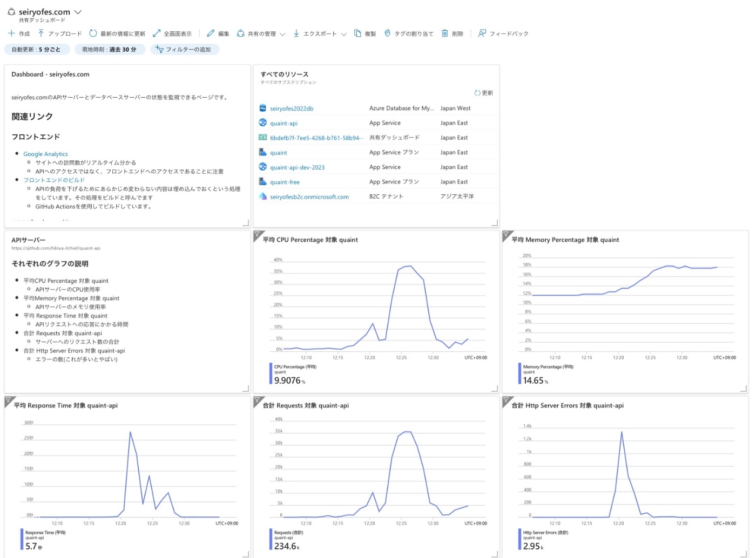Open the フロントエンドのビルド link
Image resolution: width=756 pixels, height=558 pixels.
tap(54, 180)
